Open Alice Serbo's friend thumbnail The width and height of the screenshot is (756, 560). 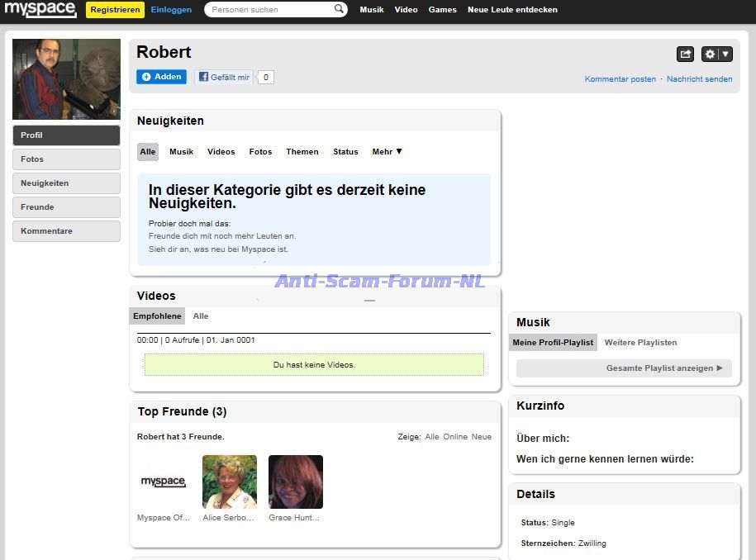230,482
